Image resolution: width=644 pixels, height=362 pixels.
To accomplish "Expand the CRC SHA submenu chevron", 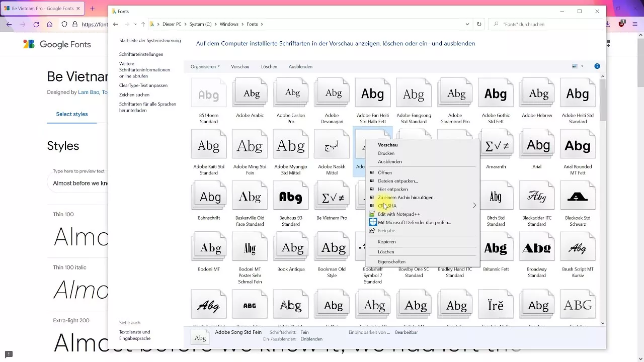I will tap(473, 205).
